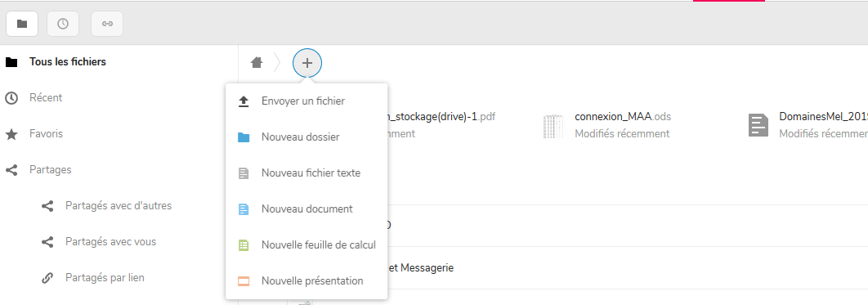Click the Nouveau fichier texte icon
This screenshot has width=868, height=305.
pos(244,173)
